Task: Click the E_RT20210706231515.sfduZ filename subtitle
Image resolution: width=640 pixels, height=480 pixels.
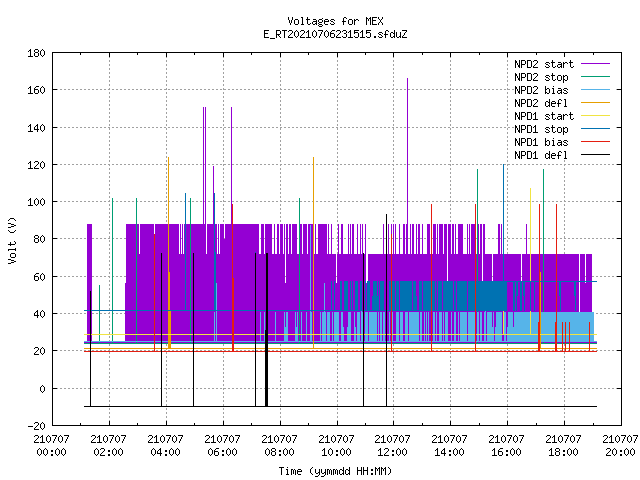Action: point(336,34)
